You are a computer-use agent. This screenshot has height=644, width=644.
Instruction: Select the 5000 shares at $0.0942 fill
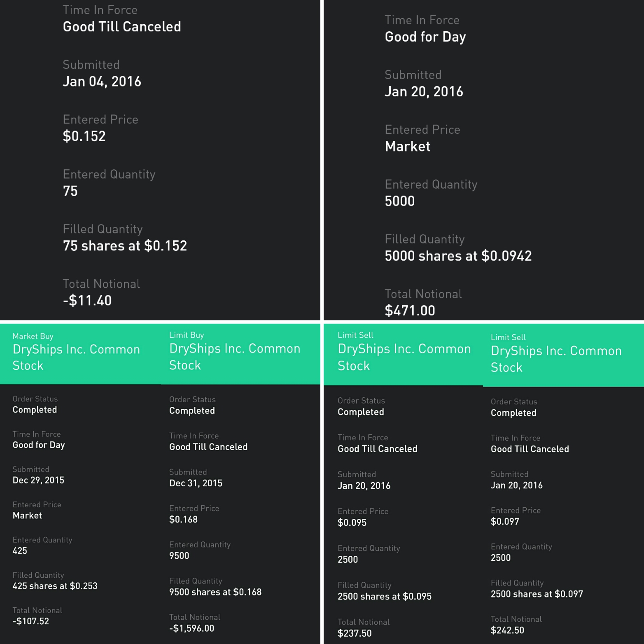458,256
